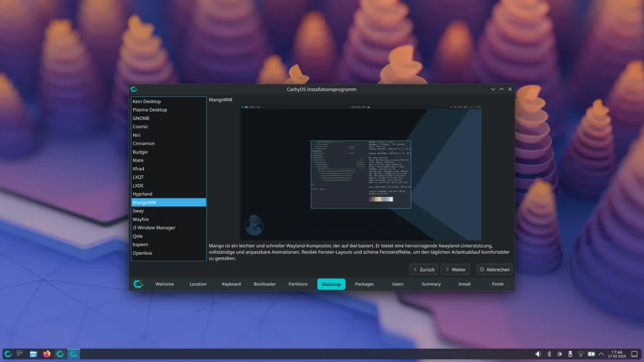Screen dimensions: 644x362
Task: Click the Weiter button
Action: [455, 270]
